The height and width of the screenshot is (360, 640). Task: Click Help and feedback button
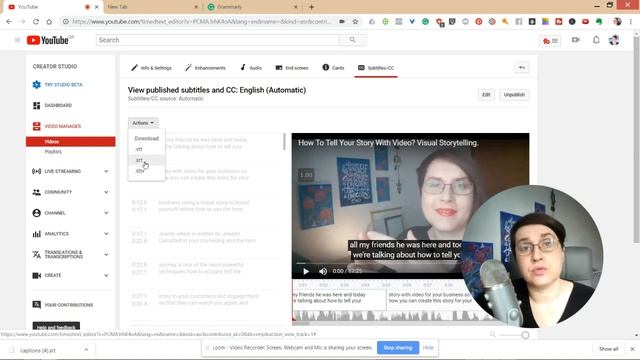(x=56, y=326)
